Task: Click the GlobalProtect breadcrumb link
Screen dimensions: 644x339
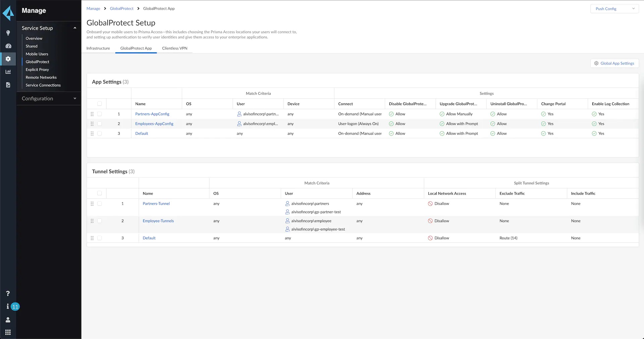Action: 122,9
